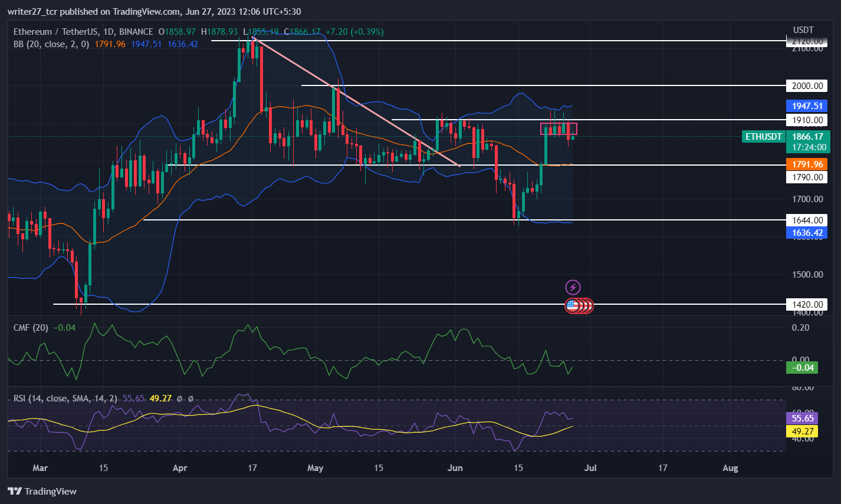Click the purple 55.65 RSI axis label
841x504 pixels.
[802, 419]
